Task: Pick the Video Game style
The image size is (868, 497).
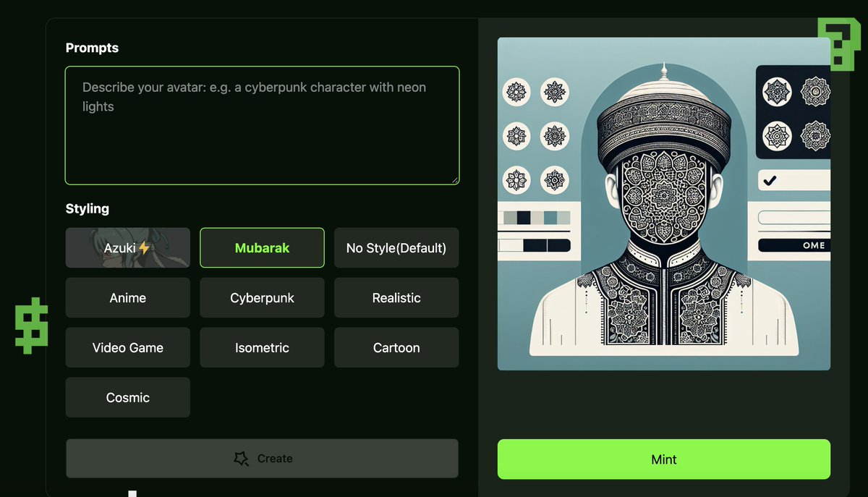Action: tap(128, 348)
